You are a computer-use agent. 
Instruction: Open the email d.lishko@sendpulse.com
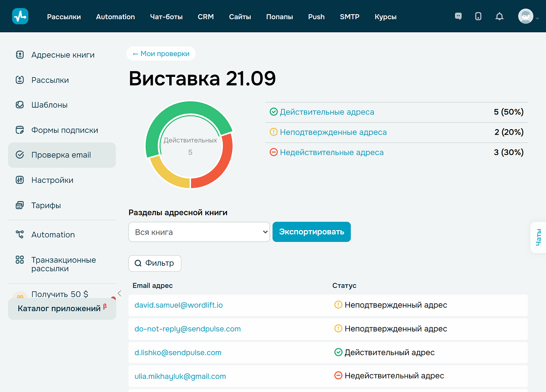tap(177, 352)
